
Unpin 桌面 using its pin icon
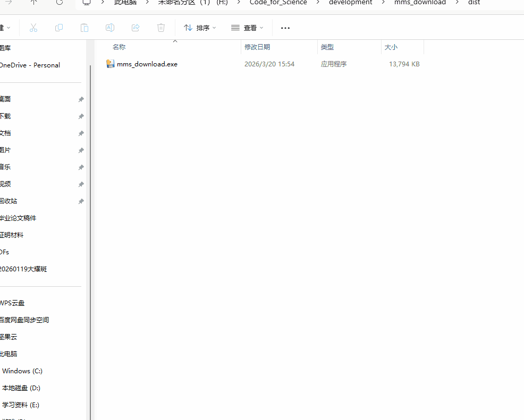(81, 99)
